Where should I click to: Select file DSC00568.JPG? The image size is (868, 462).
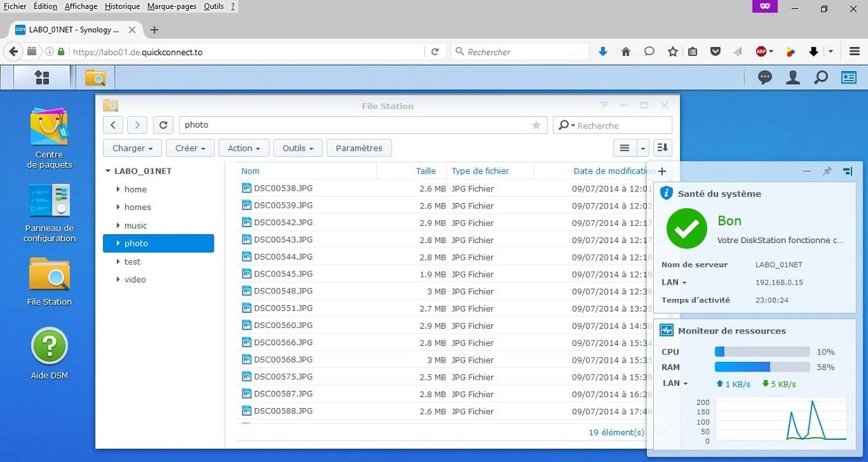coord(283,360)
